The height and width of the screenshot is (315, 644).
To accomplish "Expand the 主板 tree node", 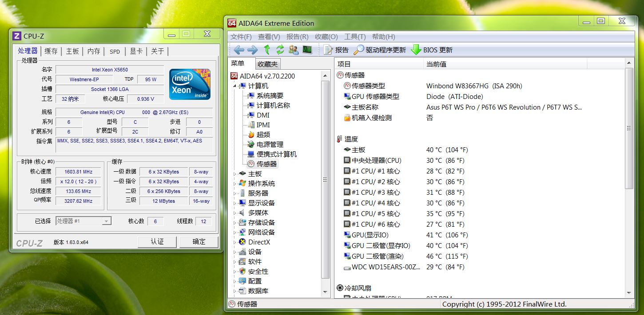I will click(x=235, y=173).
